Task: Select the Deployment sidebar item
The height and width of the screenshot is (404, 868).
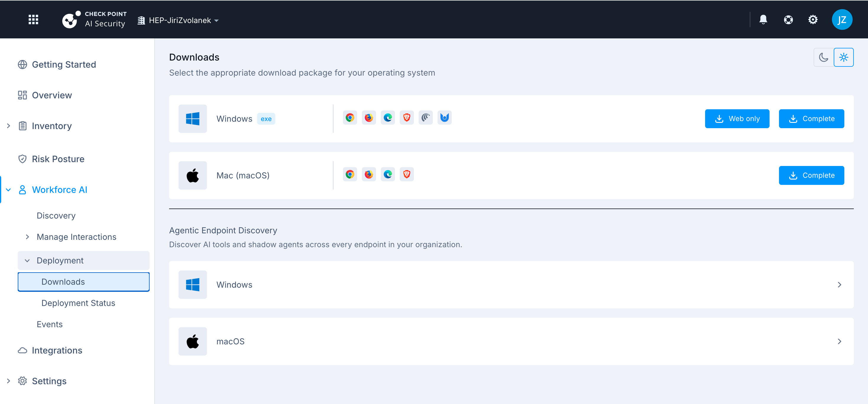Action: coord(84,260)
